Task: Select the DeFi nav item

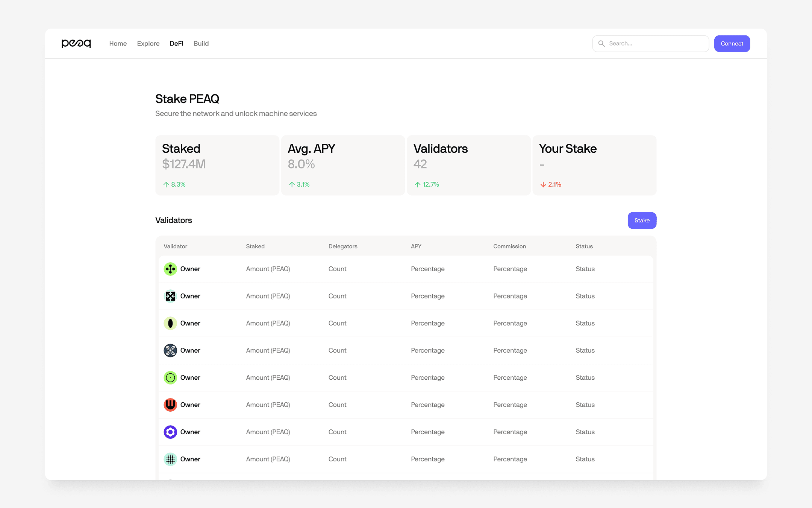Action: [x=176, y=44]
